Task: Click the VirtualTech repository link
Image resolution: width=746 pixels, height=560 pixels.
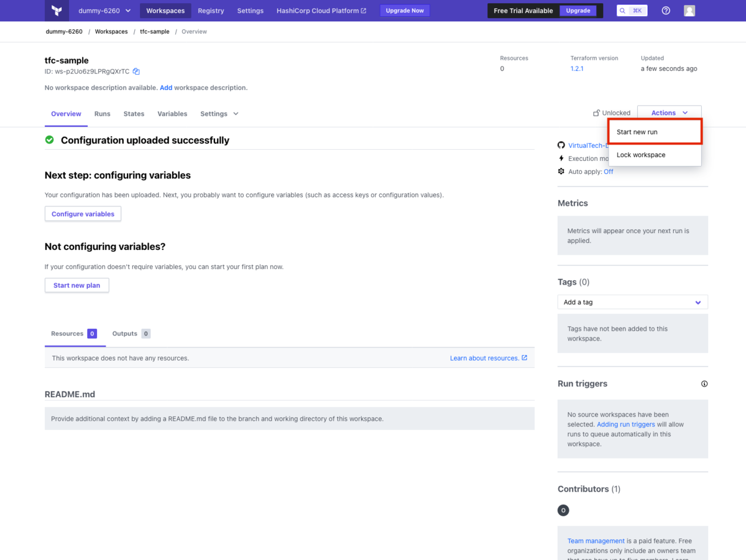Action: click(x=587, y=145)
